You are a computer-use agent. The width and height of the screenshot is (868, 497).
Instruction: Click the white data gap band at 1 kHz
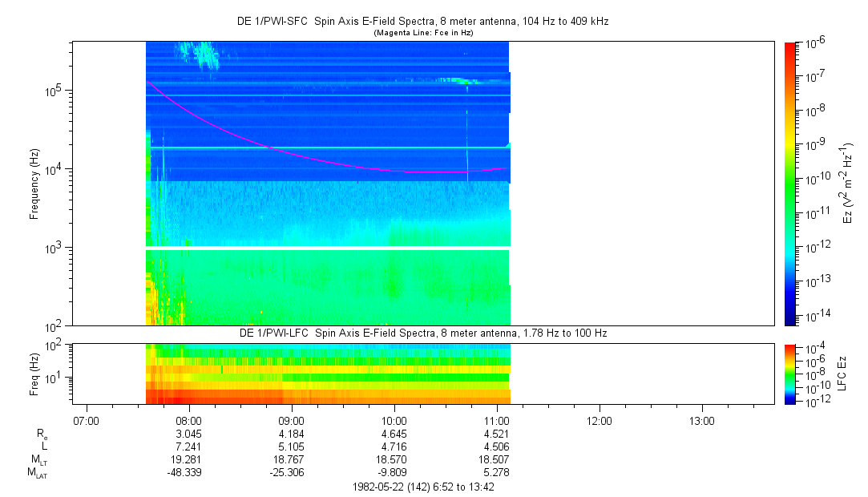point(327,248)
